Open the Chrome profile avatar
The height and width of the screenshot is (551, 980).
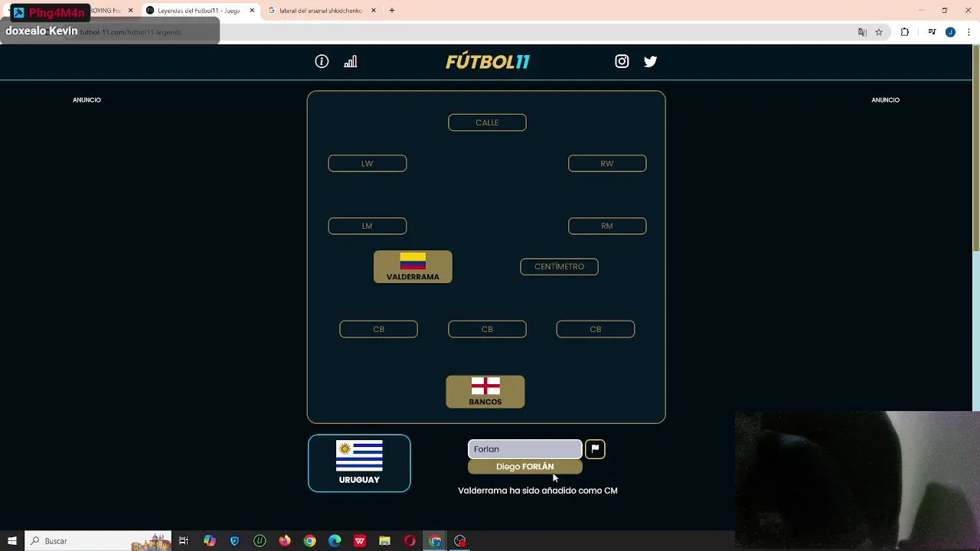pos(950,32)
